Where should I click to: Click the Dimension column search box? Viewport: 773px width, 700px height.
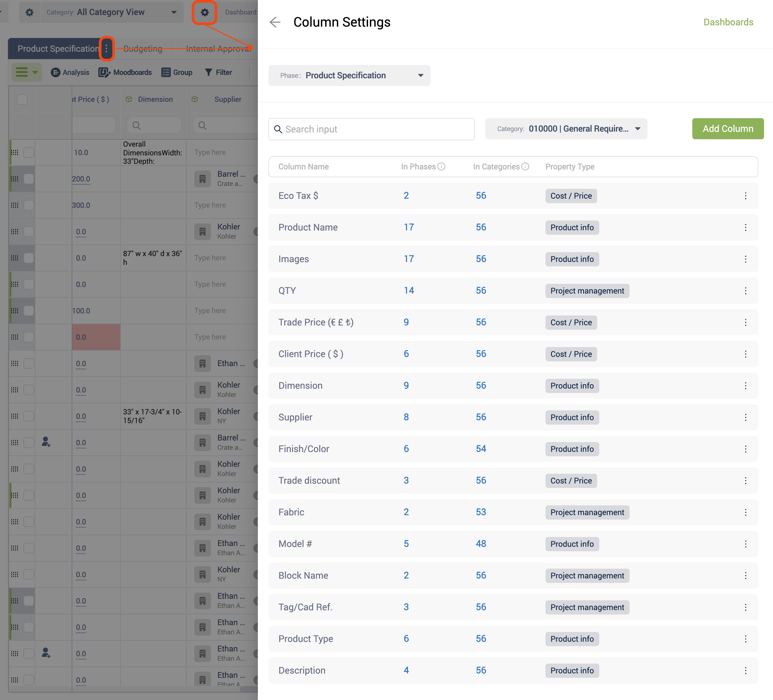click(x=154, y=126)
